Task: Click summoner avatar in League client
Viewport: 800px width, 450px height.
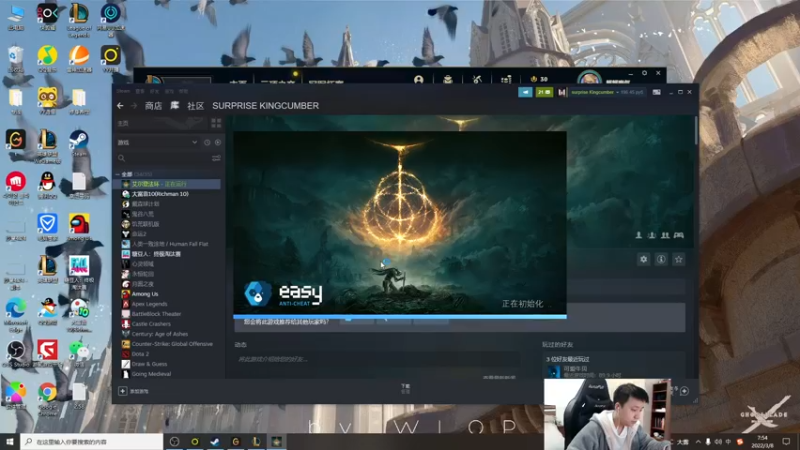Action: click(589, 79)
